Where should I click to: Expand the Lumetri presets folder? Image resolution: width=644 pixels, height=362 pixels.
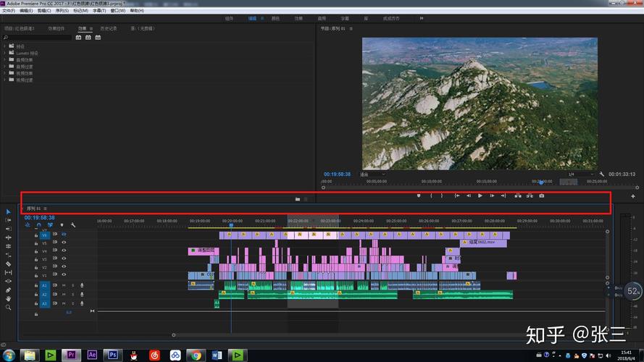pyautogui.click(x=4, y=53)
